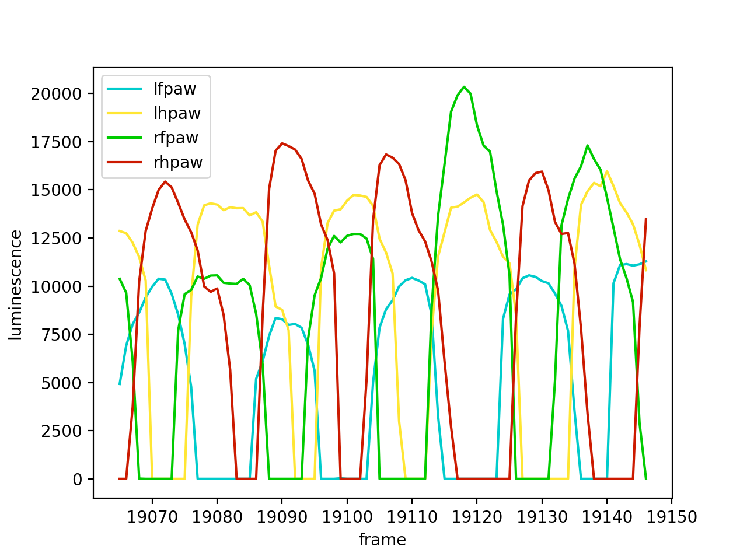This screenshot has height=560, width=747.
Task: Click the highest red rhpaw peak near frame 19090
Action: (x=282, y=143)
